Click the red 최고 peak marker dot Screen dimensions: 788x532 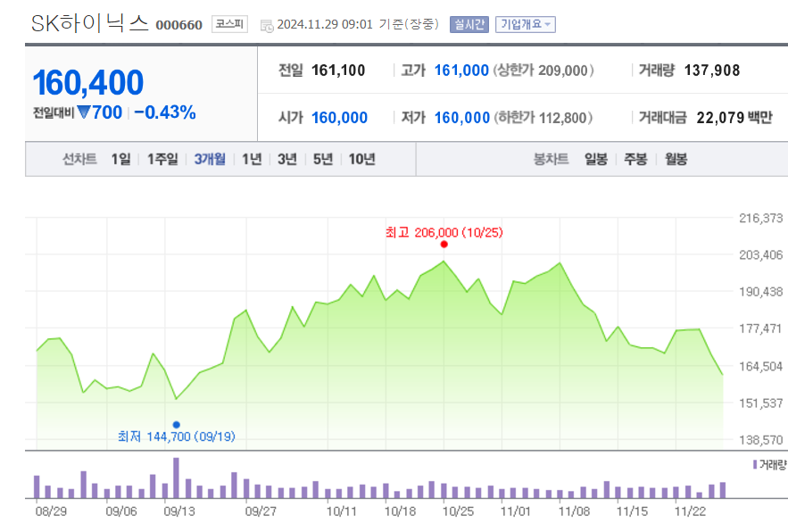(x=444, y=245)
